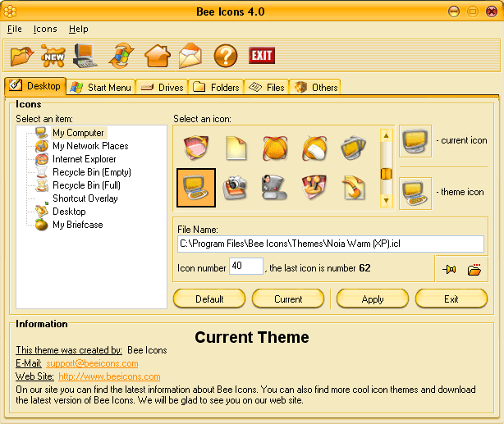Open the Icons menu
This screenshot has width=504, height=424.
45,29
